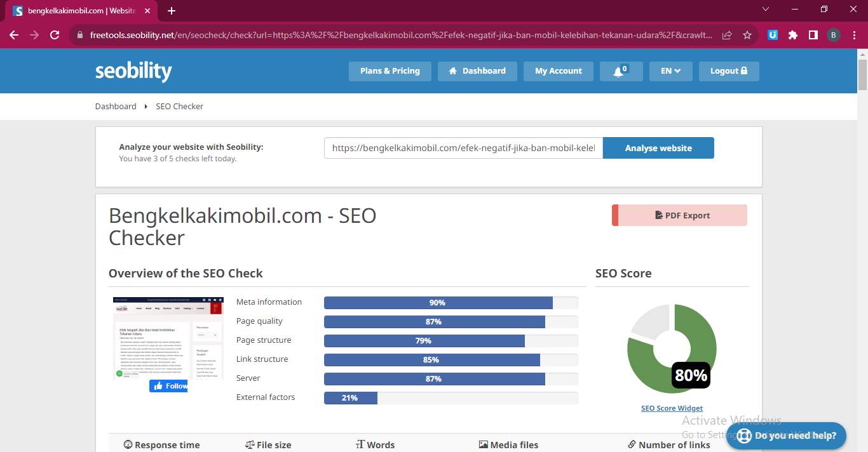The height and width of the screenshot is (452, 868).
Task: Go back to the previous page
Action: tap(14, 35)
